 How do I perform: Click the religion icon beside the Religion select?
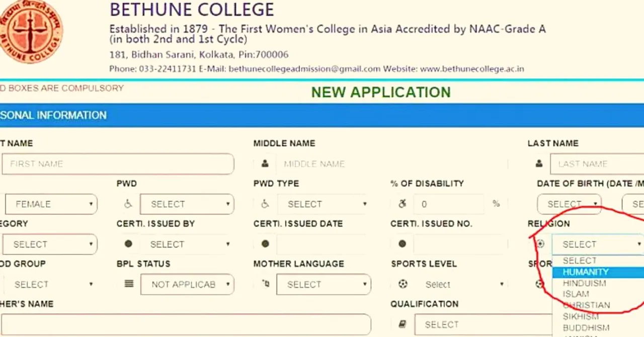(540, 244)
